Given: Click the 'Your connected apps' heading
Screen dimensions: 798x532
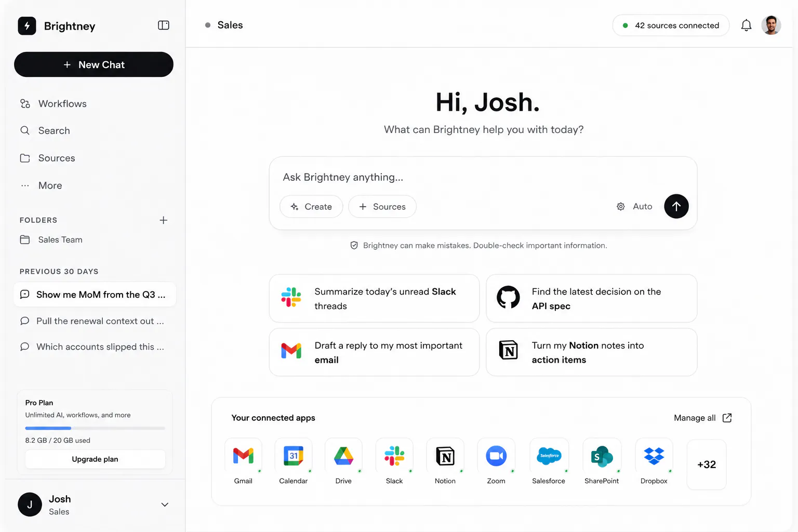Looking at the screenshot, I should point(273,418).
